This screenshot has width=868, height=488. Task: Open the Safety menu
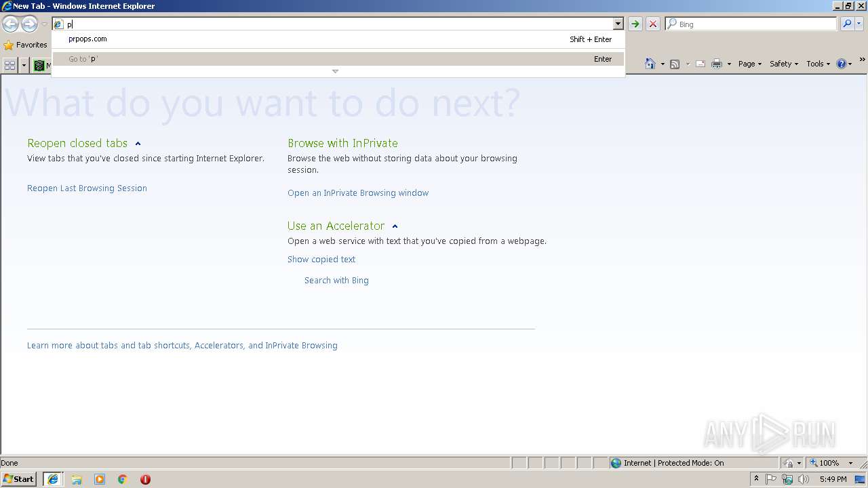(x=784, y=64)
